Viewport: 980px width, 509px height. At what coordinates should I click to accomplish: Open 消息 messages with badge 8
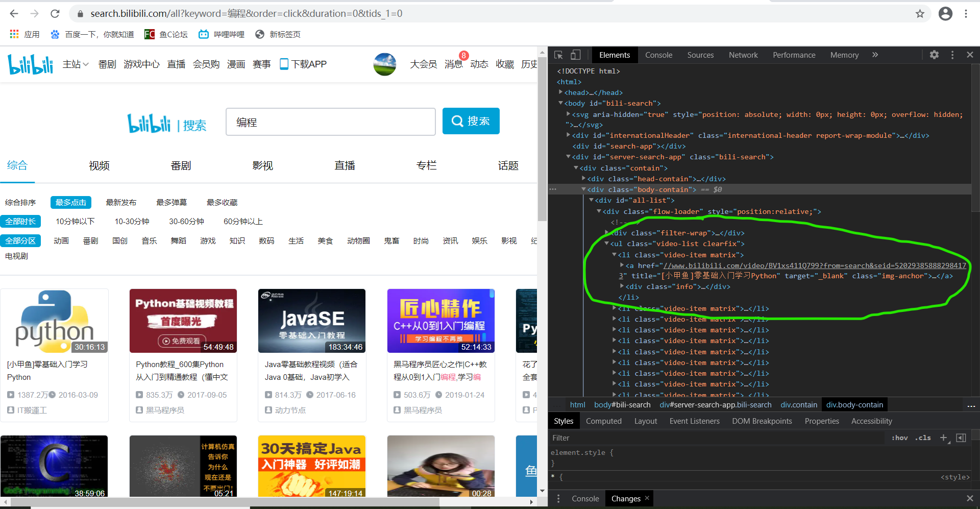453,64
